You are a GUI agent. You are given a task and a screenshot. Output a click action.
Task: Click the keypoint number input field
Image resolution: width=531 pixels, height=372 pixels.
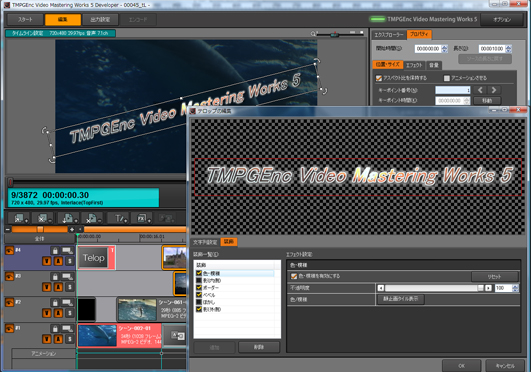pos(453,90)
